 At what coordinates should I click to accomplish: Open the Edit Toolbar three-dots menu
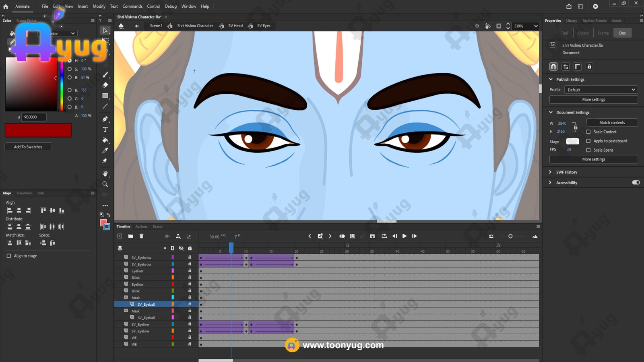pyautogui.click(x=105, y=206)
